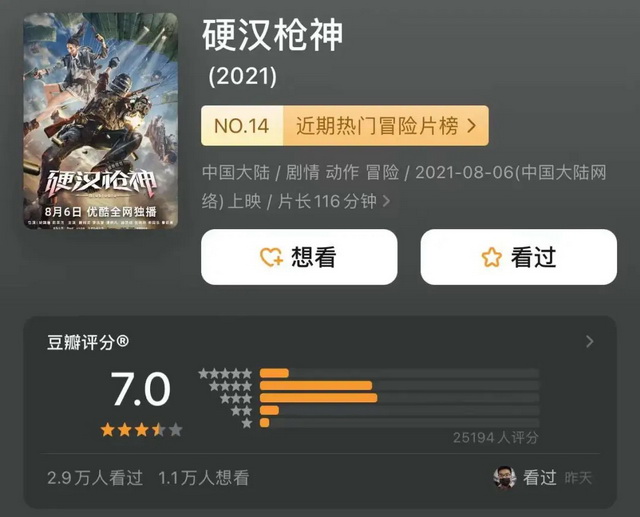This screenshot has height=517, width=640.
Task: Open 近期热门冒险片榜 list
Action: tap(386, 126)
